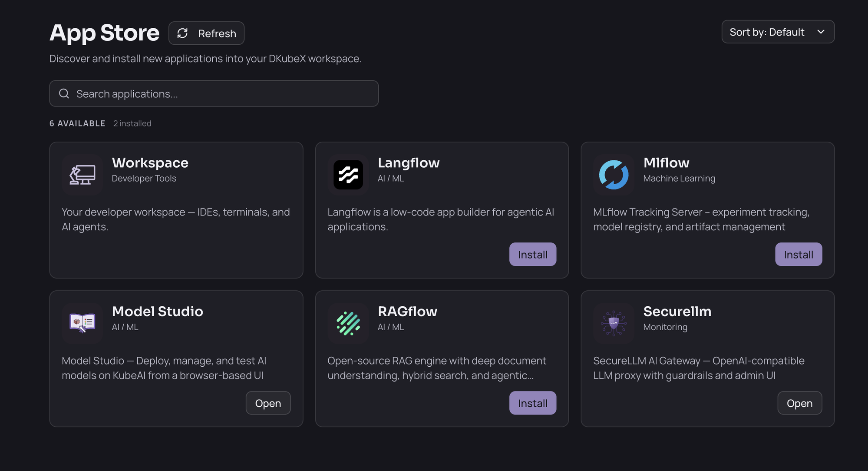
Task: Install the RAGflow application
Action: coord(533,403)
